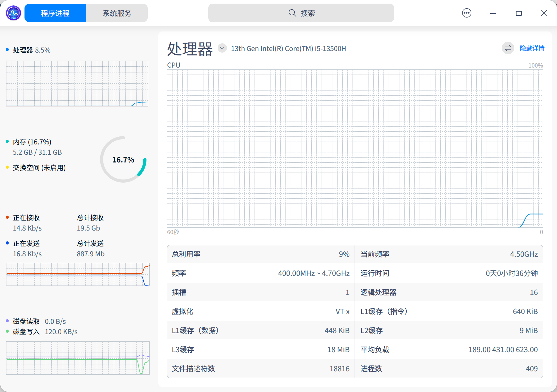This screenshot has width=557, height=392.
Task: Click the yellow 交换空间 indicator dot
Action: (x=7, y=167)
